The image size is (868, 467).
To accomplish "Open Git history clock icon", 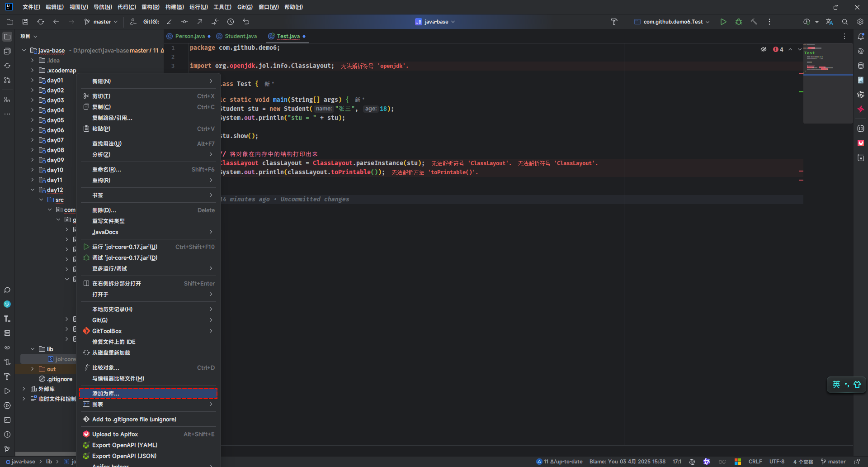I will pos(231,22).
